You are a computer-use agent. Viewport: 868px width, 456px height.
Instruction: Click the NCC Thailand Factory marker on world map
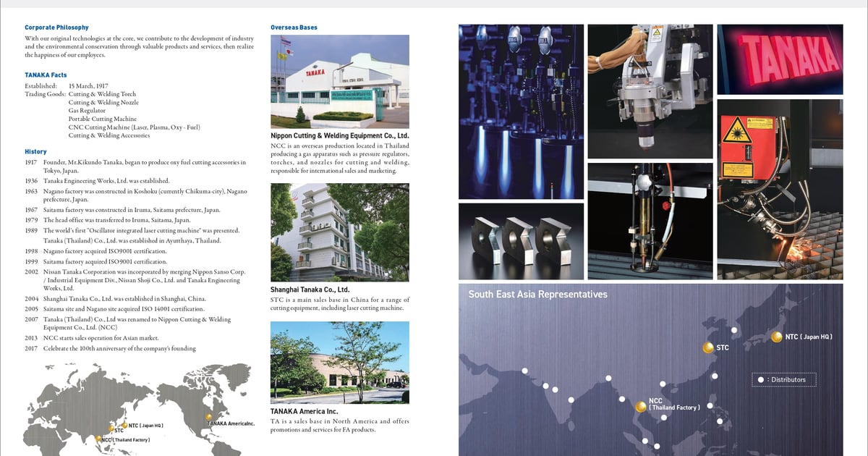(98, 438)
